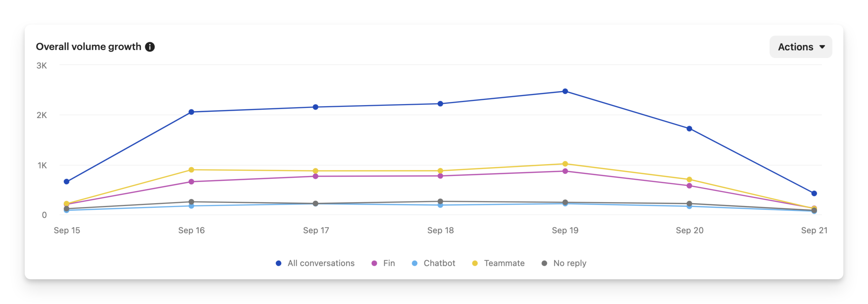Click the Actions dropdown arrow
The width and height of the screenshot is (868, 304).
(822, 47)
